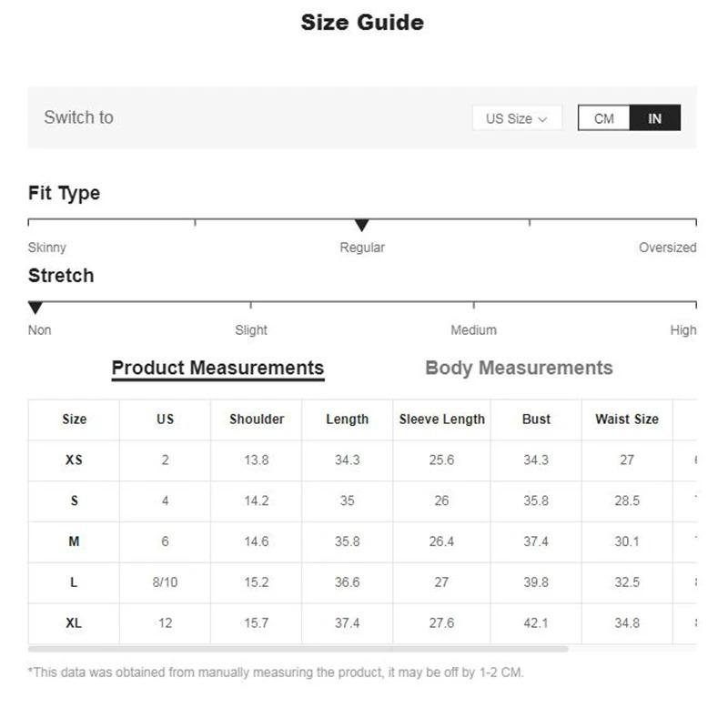Open the US Size dropdown
Image resolution: width=728 pixels, height=708 pixels.
coord(516,118)
